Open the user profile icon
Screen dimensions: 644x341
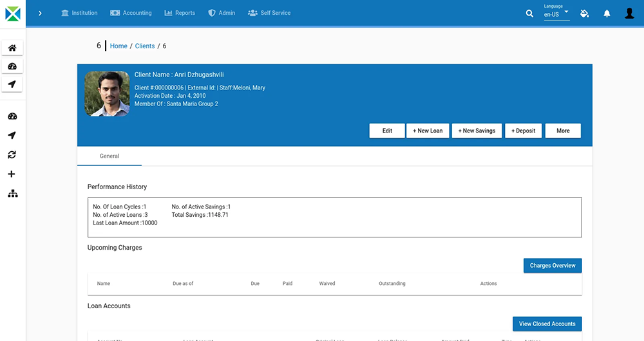(629, 13)
